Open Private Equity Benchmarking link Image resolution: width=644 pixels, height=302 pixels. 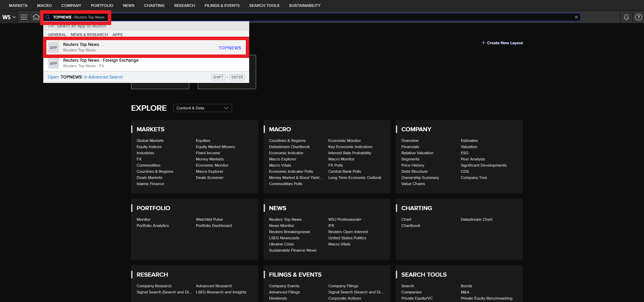pos(486,298)
